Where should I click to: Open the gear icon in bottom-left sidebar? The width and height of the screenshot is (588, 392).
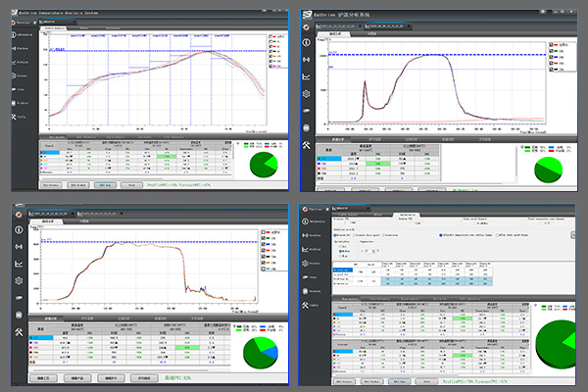21,282
